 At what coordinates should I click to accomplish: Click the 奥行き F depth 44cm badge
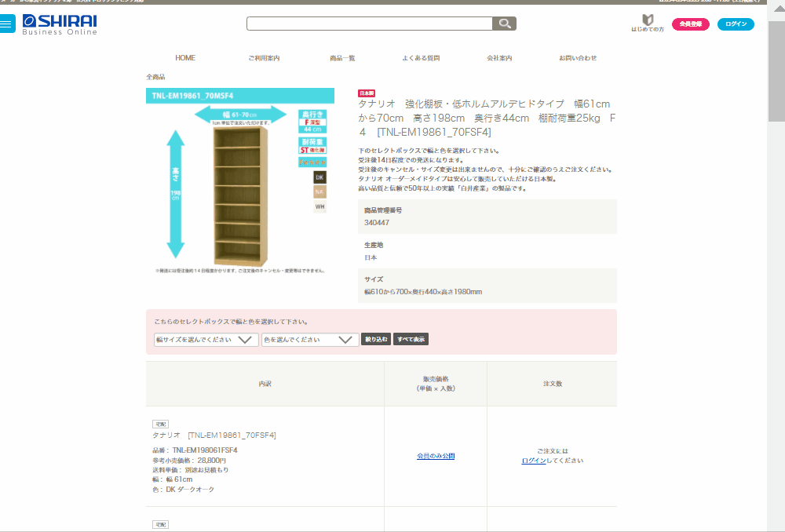312,122
